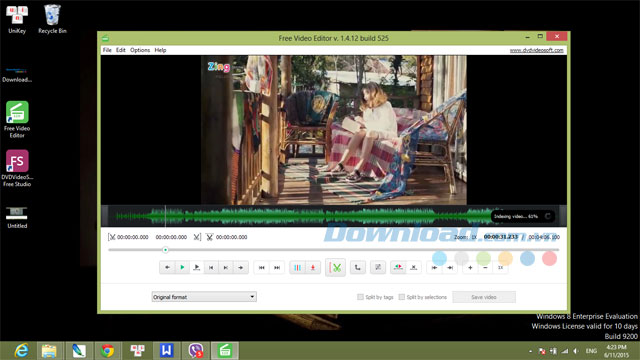Viewport: 640px width, 360px height.
Task: Click the current position 00:00:31.233 text
Action: [x=500, y=237]
